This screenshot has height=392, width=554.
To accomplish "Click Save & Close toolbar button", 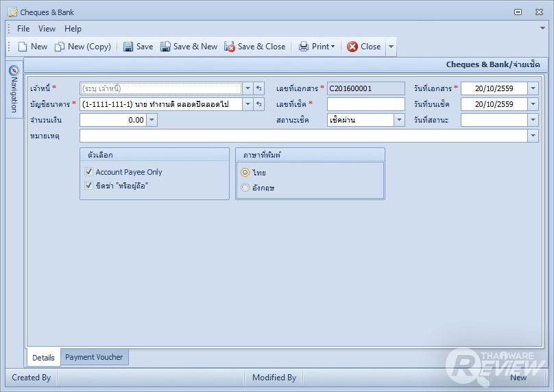I will click(x=255, y=47).
